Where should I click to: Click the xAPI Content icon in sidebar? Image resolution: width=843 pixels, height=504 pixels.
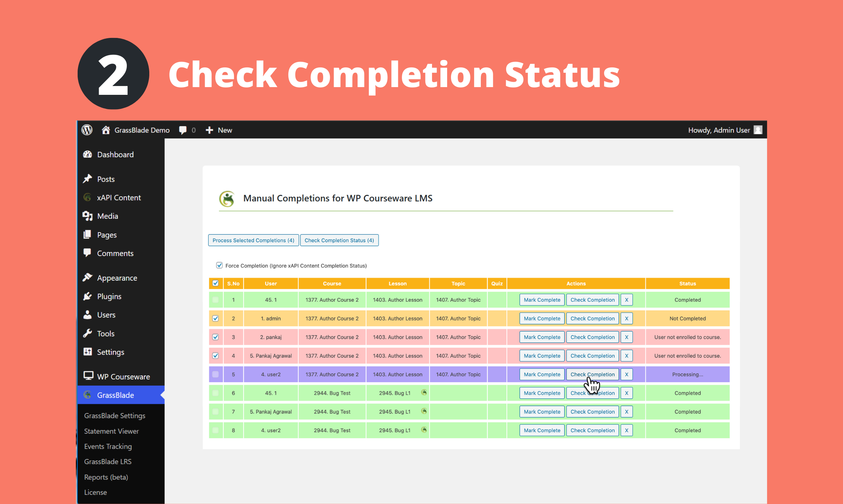[x=87, y=197]
